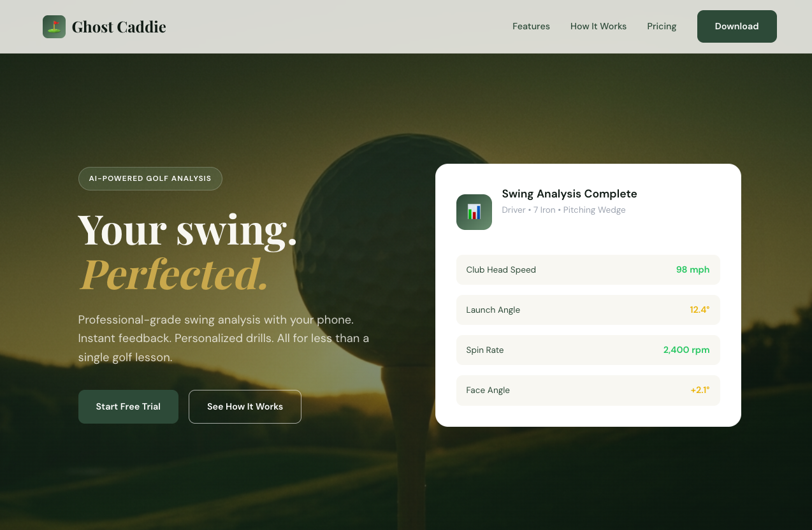The height and width of the screenshot is (530, 812).
Task: Click the Download button
Action: (x=737, y=26)
